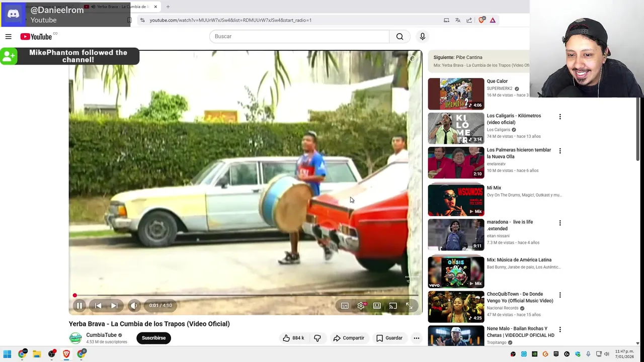Open more actions under the video
This screenshot has height=362, width=644.
tap(417, 338)
